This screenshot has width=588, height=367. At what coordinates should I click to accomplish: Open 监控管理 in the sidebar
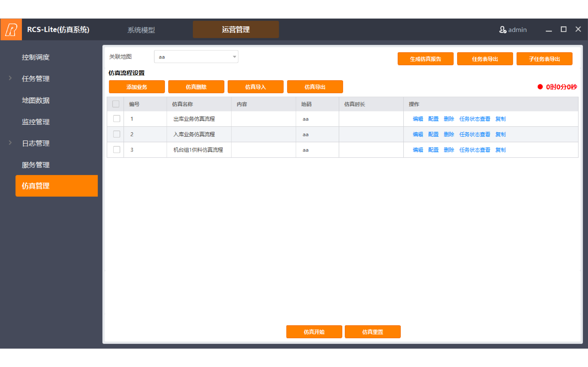36,122
